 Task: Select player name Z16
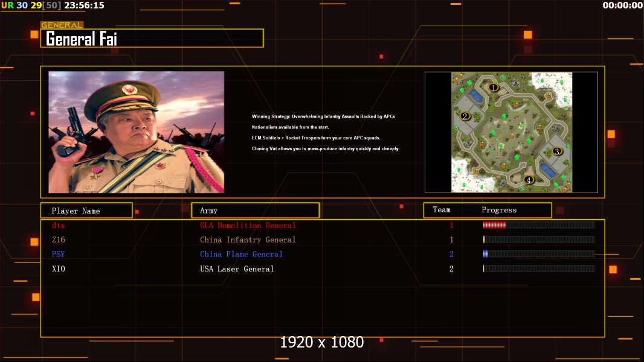click(59, 240)
